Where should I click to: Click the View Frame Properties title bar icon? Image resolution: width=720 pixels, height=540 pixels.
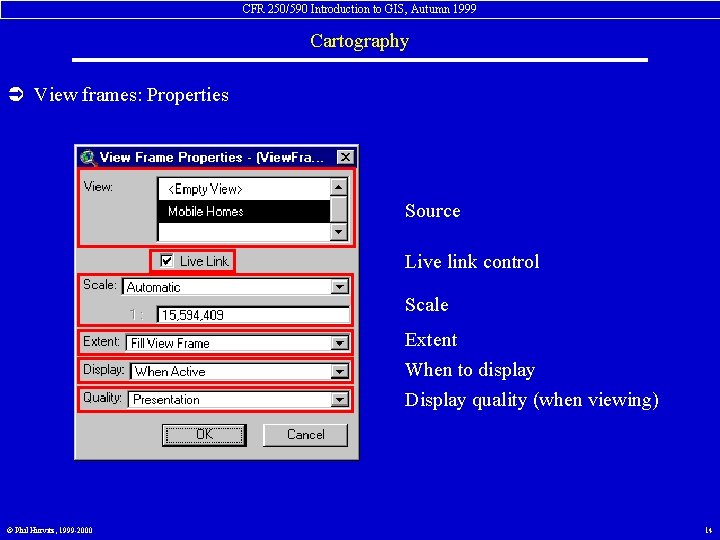point(88,158)
